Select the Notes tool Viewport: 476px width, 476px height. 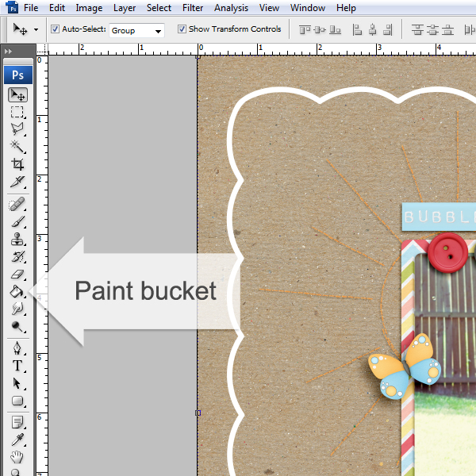(x=17, y=422)
